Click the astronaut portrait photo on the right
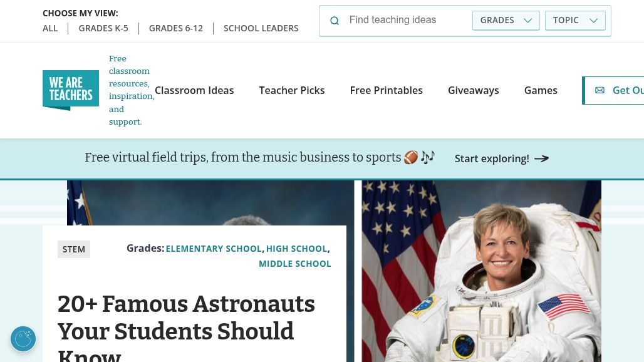The image size is (644, 362). [481, 271]
